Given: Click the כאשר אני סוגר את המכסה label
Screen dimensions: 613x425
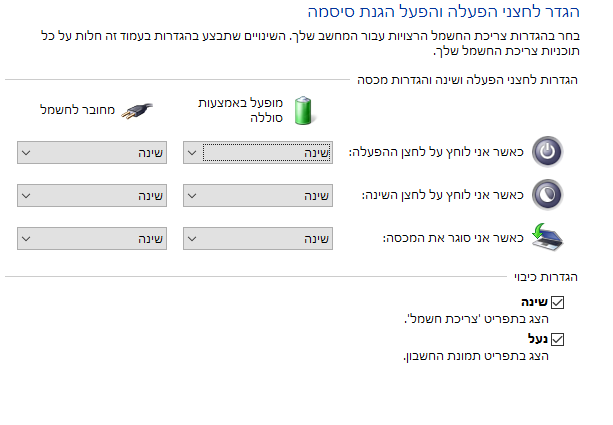Looking at the screenshot, I should point(453,238).
